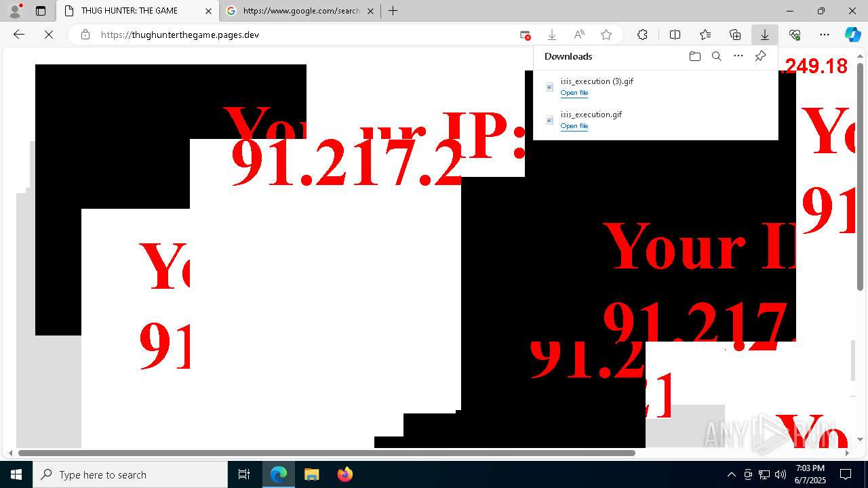Open Browser essentials icon
This screenshot has height=488, width=868.
coord(795,35)
